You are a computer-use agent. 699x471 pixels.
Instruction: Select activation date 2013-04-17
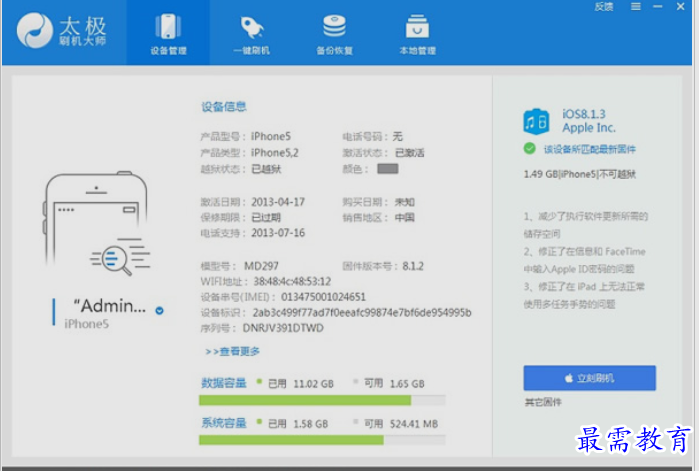(278, 202)
